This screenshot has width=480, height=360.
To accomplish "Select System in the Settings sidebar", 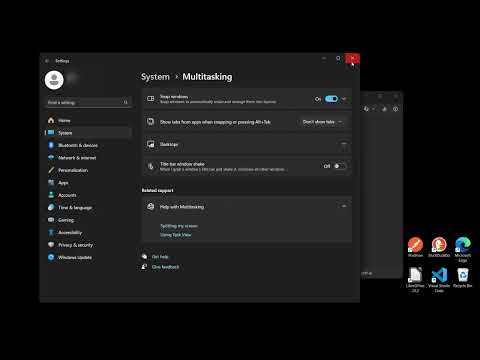I will coord(88,133).
